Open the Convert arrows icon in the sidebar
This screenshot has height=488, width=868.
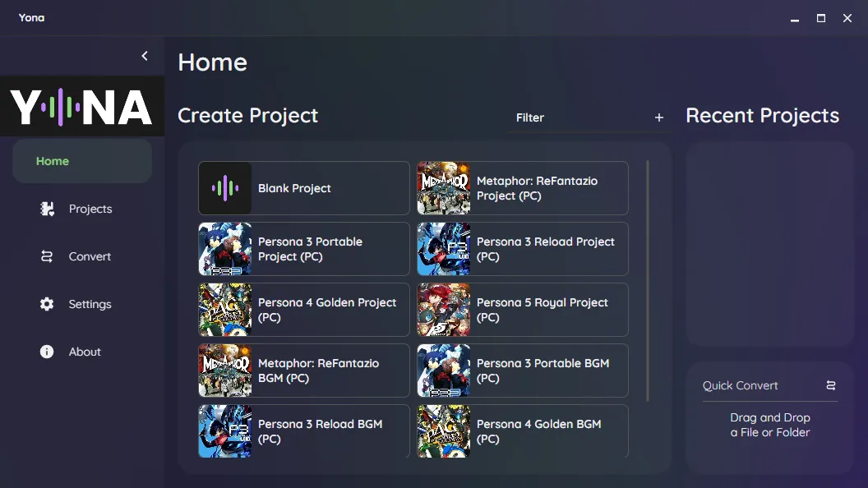pyautogui.click(x=47, y=256)
